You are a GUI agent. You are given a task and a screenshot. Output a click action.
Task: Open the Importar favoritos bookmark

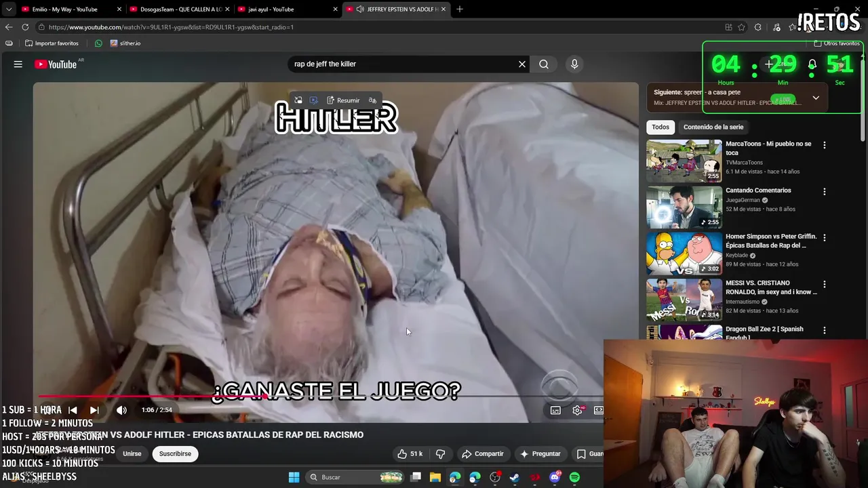tap(52, 43)
